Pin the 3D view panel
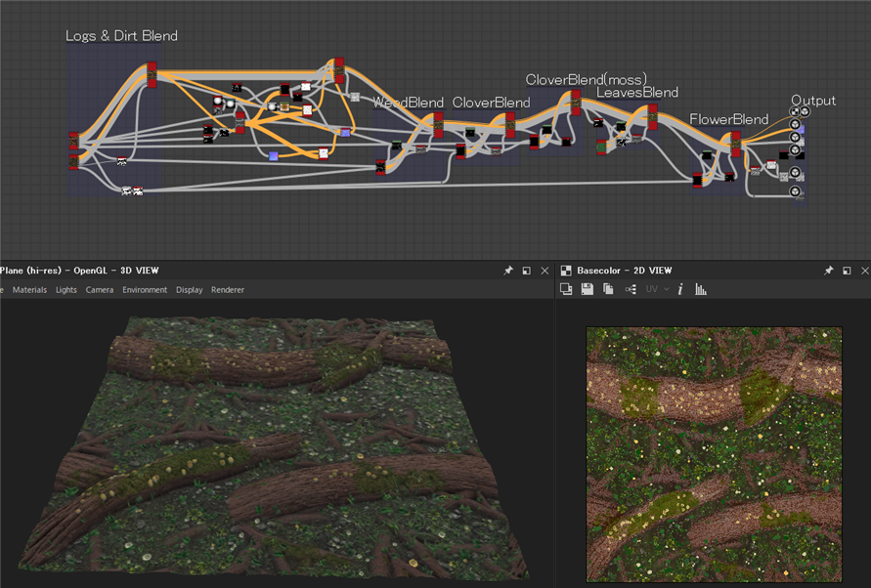Viewport: 871px width, 588px height. click(x=508, y=271)
